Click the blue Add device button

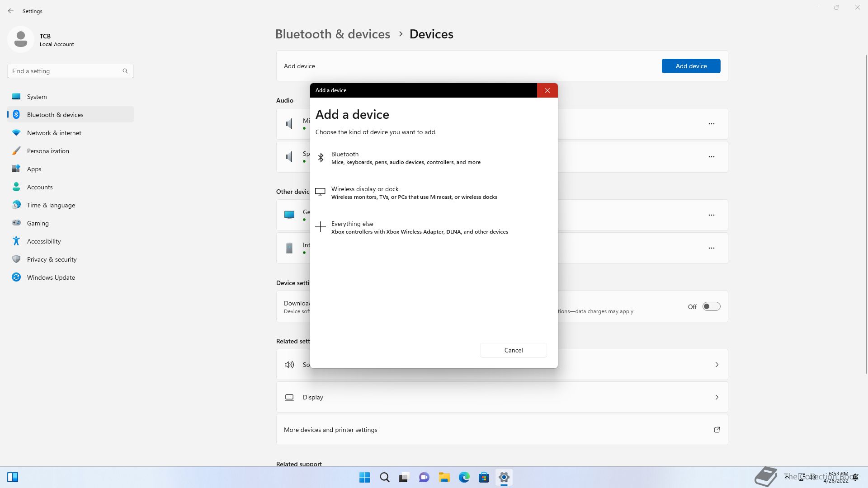coord(691,66)
